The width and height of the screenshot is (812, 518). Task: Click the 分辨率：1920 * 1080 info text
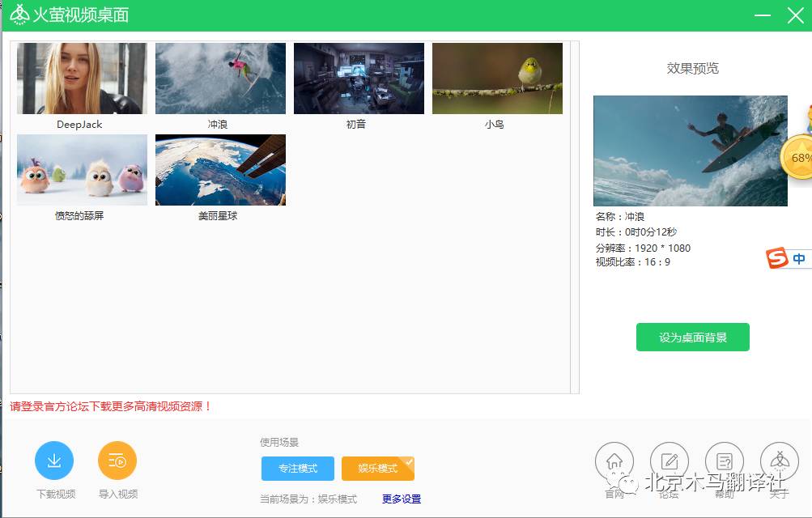pos(643,248)
